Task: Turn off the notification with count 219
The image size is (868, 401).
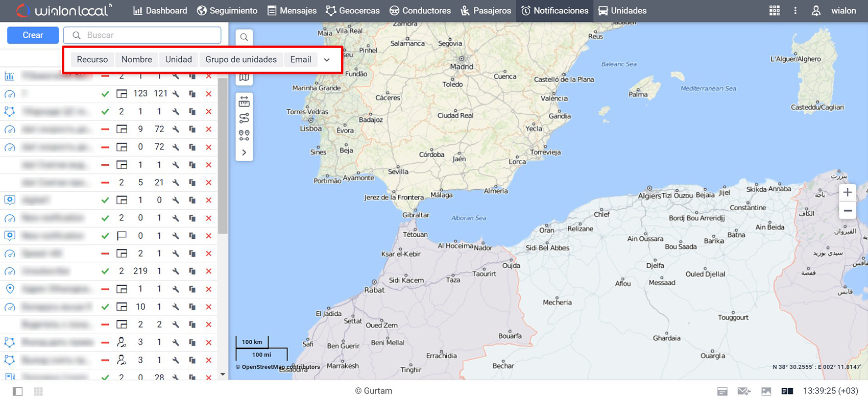Action: coord(105,271)
